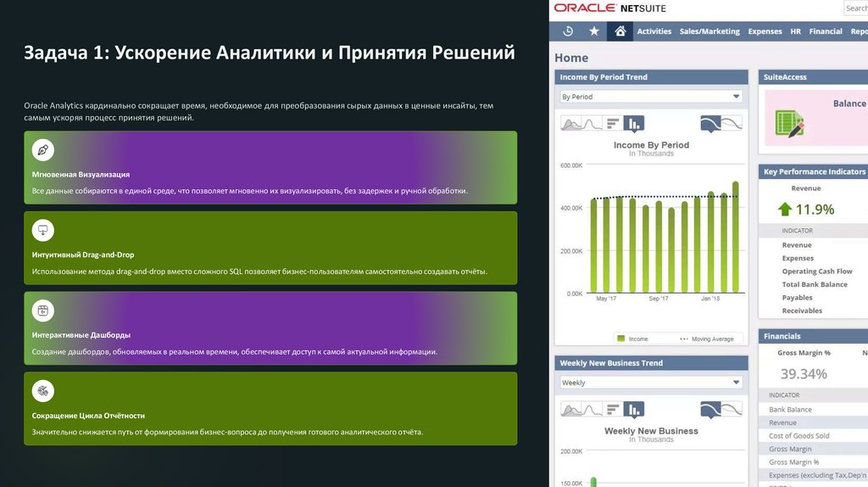Select area chart icon in Income By Period Trend
Screen dimensions: 868x487
tap(570, 123)
